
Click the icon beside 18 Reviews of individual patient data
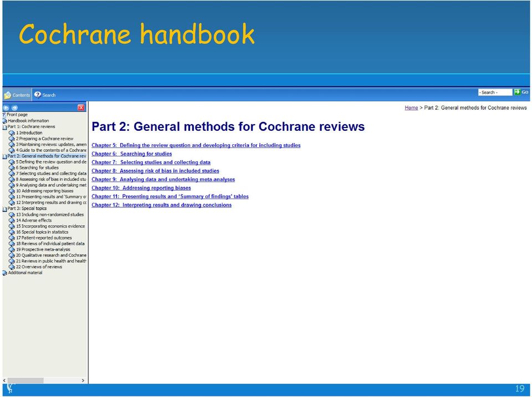tap(12, 243)
